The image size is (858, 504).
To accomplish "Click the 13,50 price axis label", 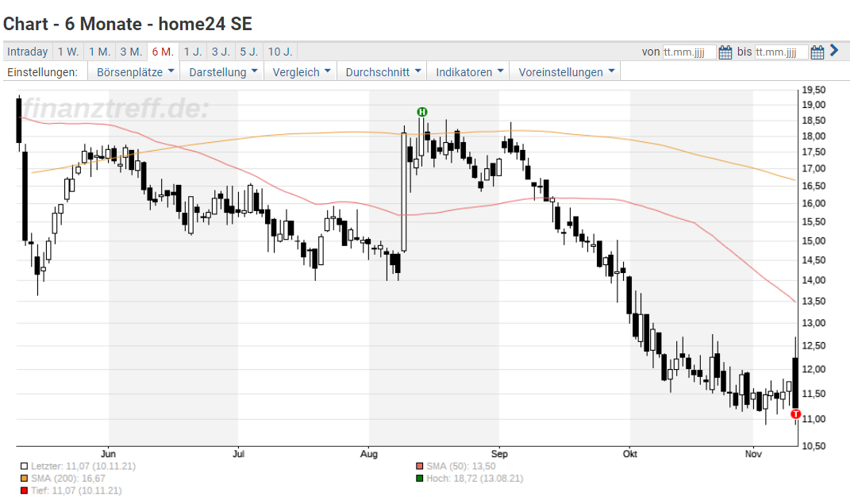I will point(814,301).
